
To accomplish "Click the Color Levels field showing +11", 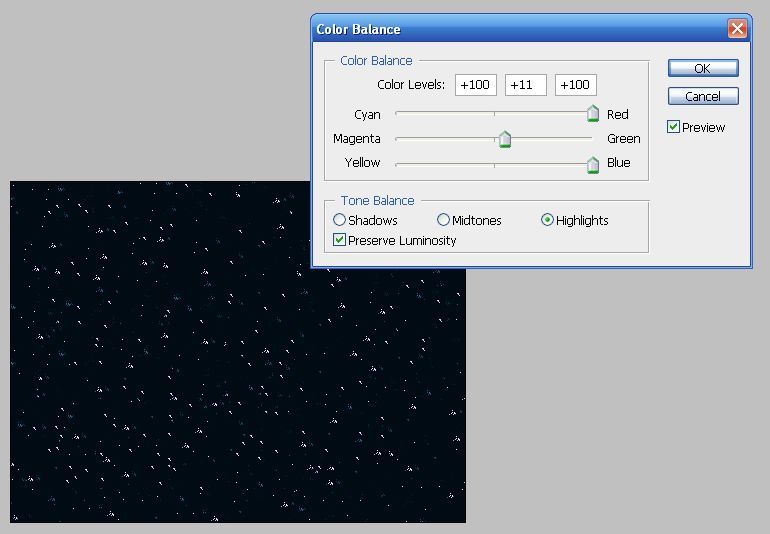I will click(525, 85).
